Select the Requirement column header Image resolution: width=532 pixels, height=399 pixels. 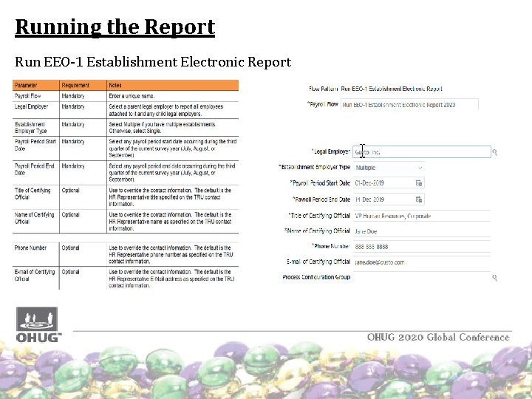pyautogui.click(x=83, y=85)
